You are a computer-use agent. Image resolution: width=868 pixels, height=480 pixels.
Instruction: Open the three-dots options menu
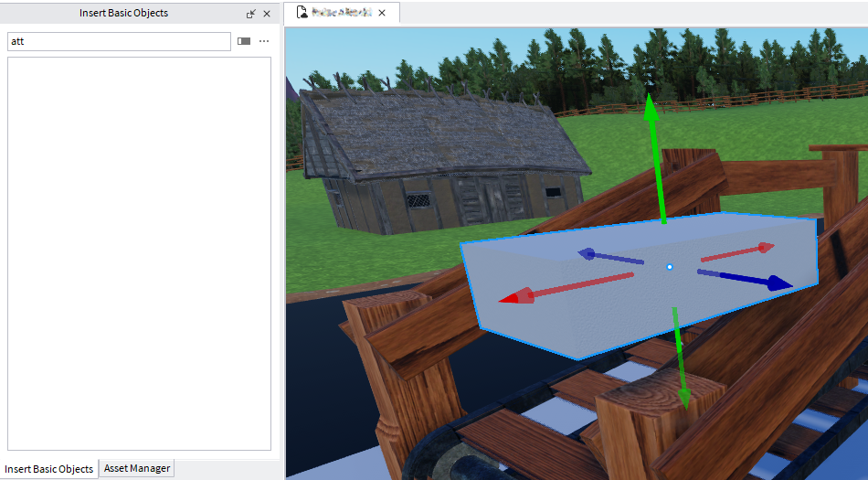pos(264,41)
